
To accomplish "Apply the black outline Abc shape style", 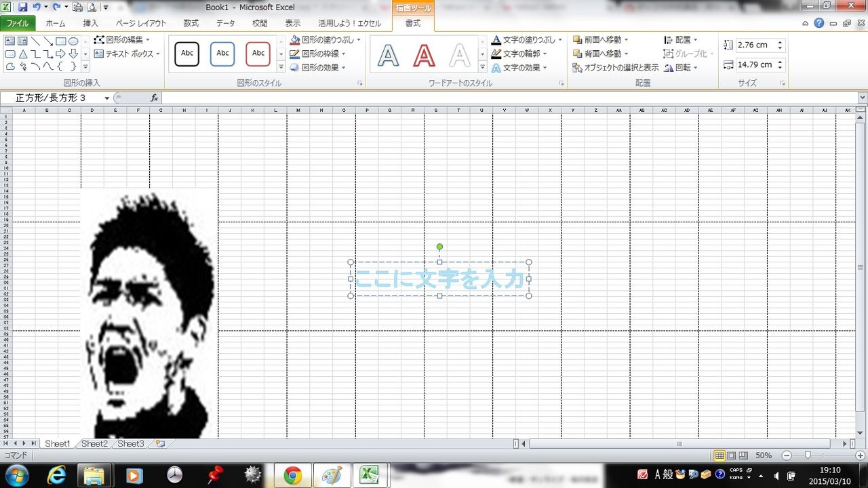I will tap(187, 54).
